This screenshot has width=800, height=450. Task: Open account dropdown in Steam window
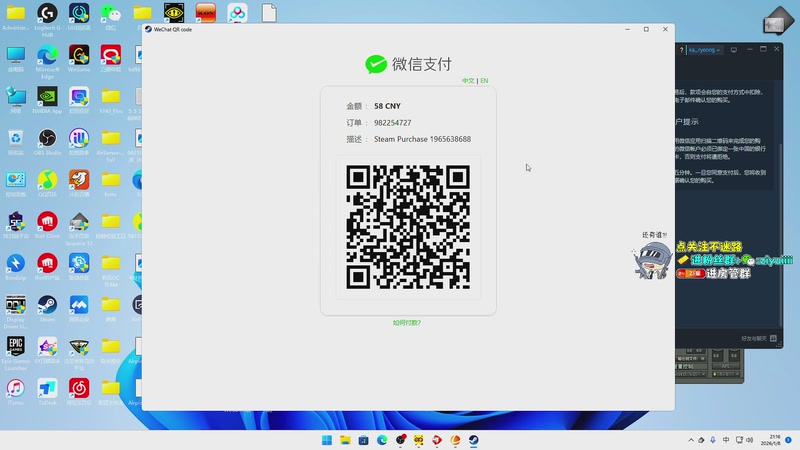coord(705,50)
